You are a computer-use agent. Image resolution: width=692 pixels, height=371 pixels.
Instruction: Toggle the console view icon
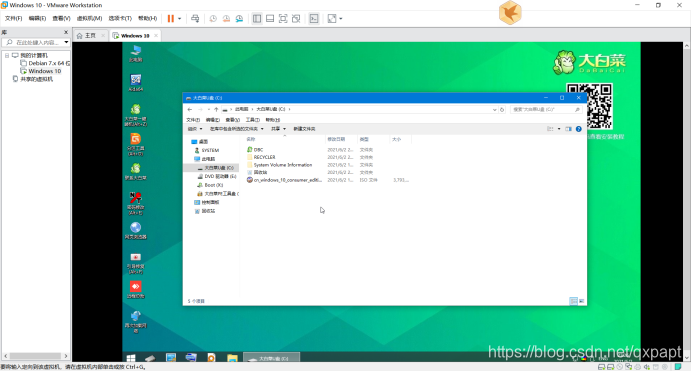(x=314, y=19)
